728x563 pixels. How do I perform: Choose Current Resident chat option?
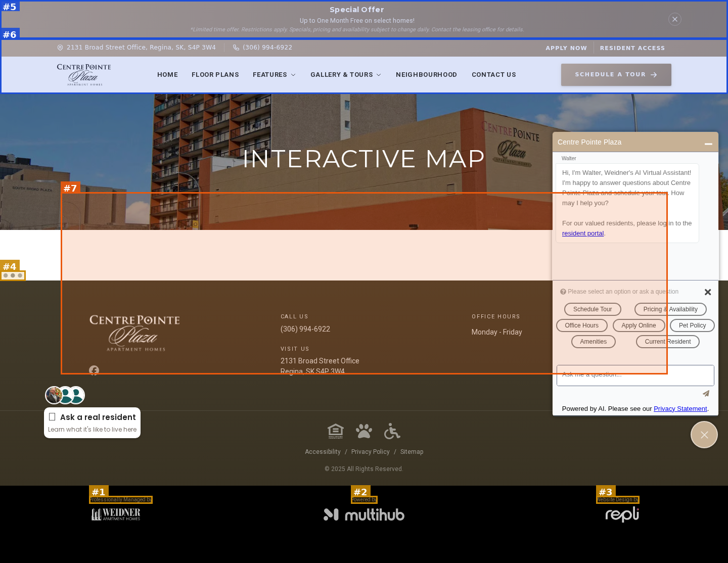coord(668,342)
